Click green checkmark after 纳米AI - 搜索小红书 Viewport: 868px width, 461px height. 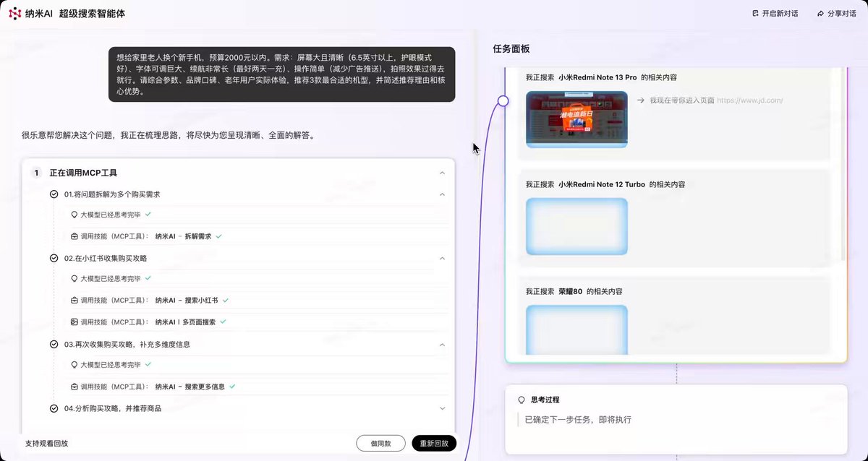[x=226, y=300]
